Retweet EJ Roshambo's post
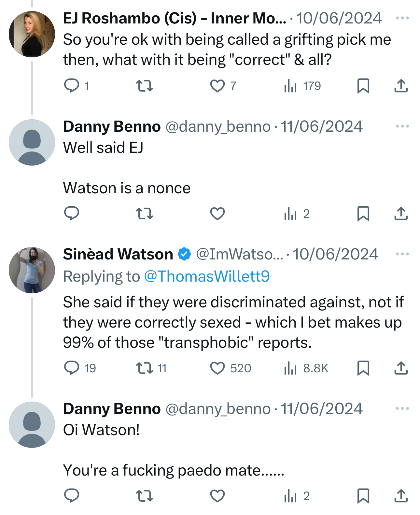Image resolution: width=420 pixels, height=515 pixels. (x=144, y=86)
